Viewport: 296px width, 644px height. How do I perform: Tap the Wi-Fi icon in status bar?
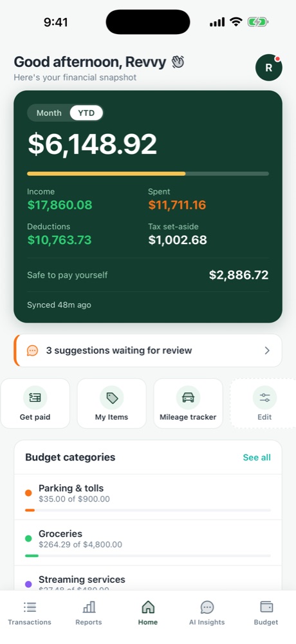click(236, 22)
